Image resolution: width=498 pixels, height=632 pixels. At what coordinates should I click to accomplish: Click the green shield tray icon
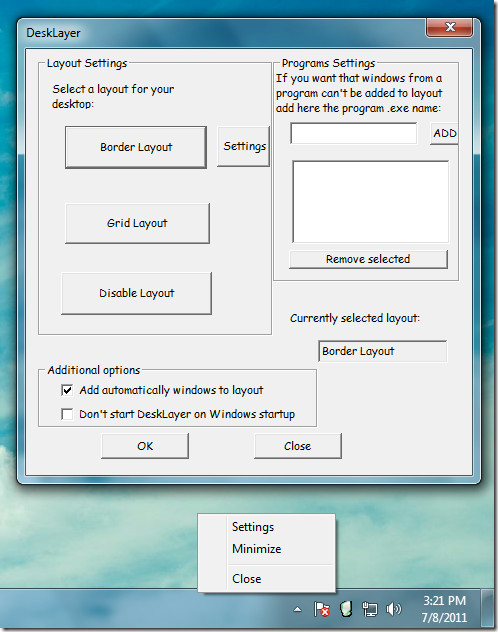click(x=346, y=609)
